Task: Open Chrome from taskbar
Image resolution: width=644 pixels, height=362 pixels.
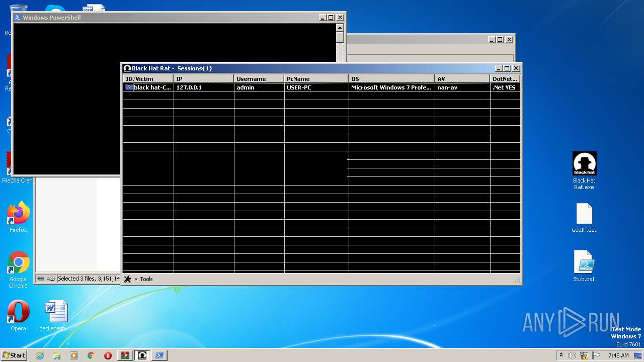Action: pyautogui.click(x=91, y=355)
